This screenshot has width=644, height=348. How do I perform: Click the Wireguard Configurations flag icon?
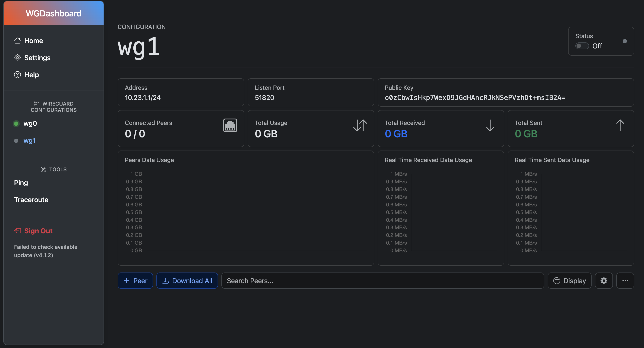[x=36, y=103]
